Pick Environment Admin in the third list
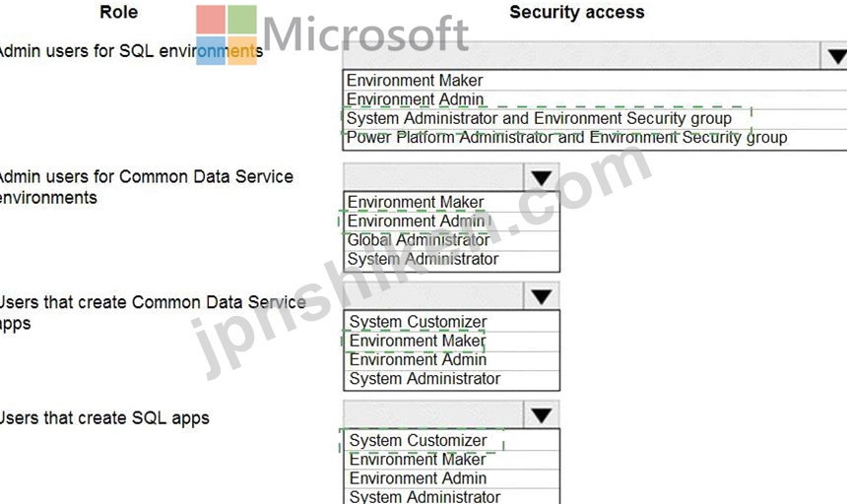This screenshot has width=847, height=504. pos(452,360)
